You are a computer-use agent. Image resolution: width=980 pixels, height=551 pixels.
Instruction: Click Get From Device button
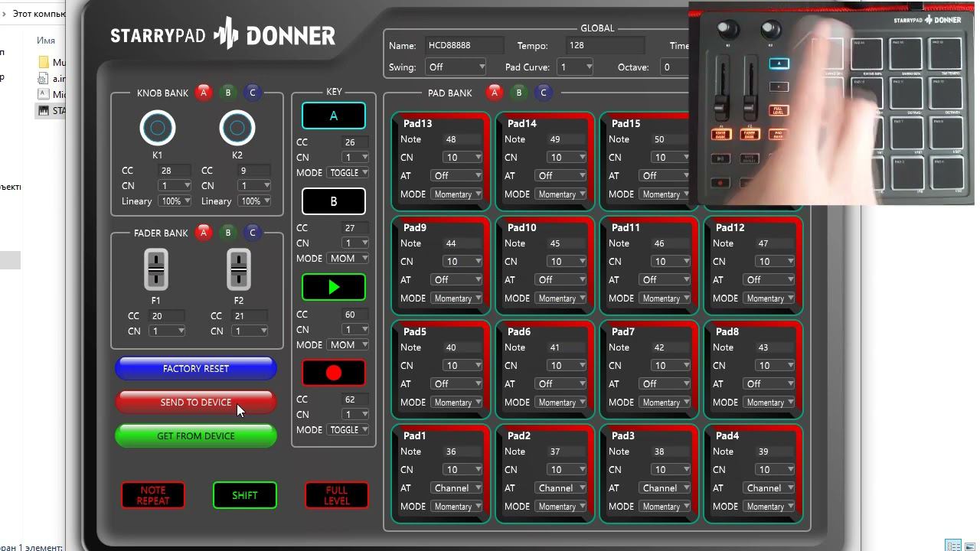(x=196, y=436)
